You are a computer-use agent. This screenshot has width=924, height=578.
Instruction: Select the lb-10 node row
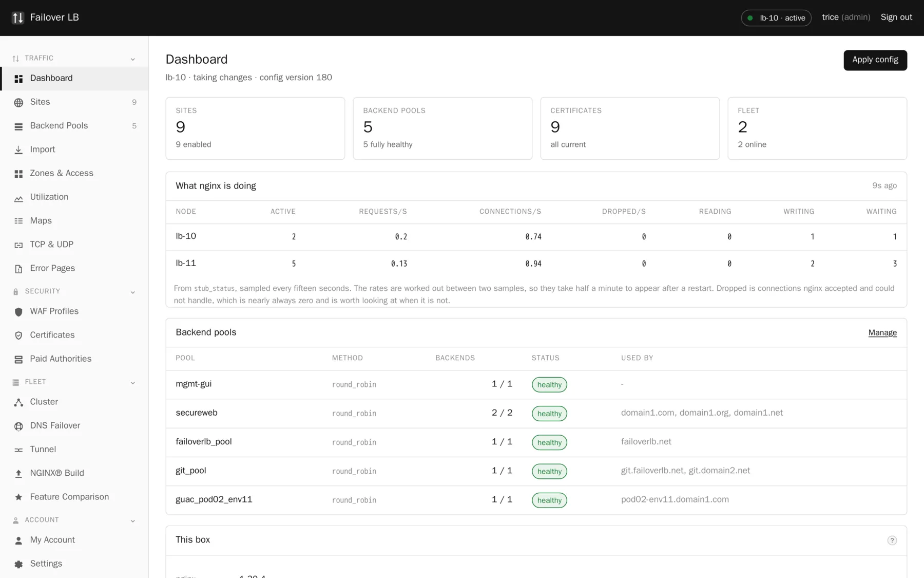tap(536, 237)
